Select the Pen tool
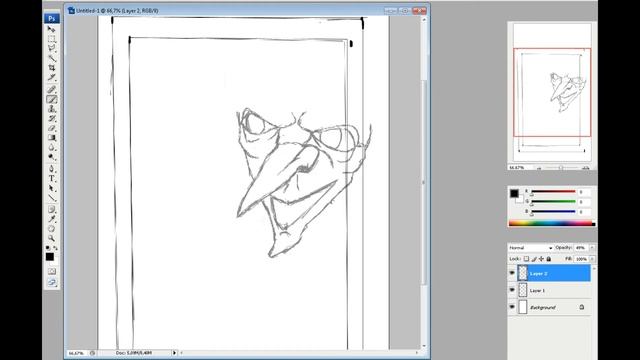 51,169
